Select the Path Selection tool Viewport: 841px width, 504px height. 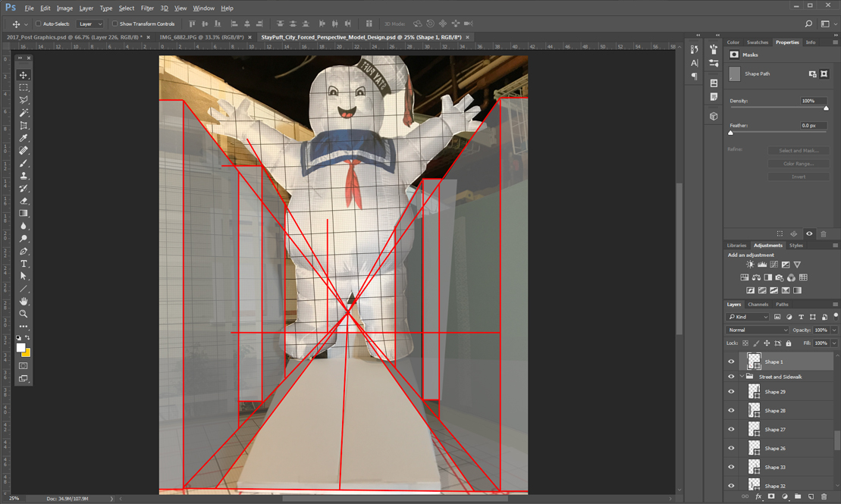tap(23, 276)
